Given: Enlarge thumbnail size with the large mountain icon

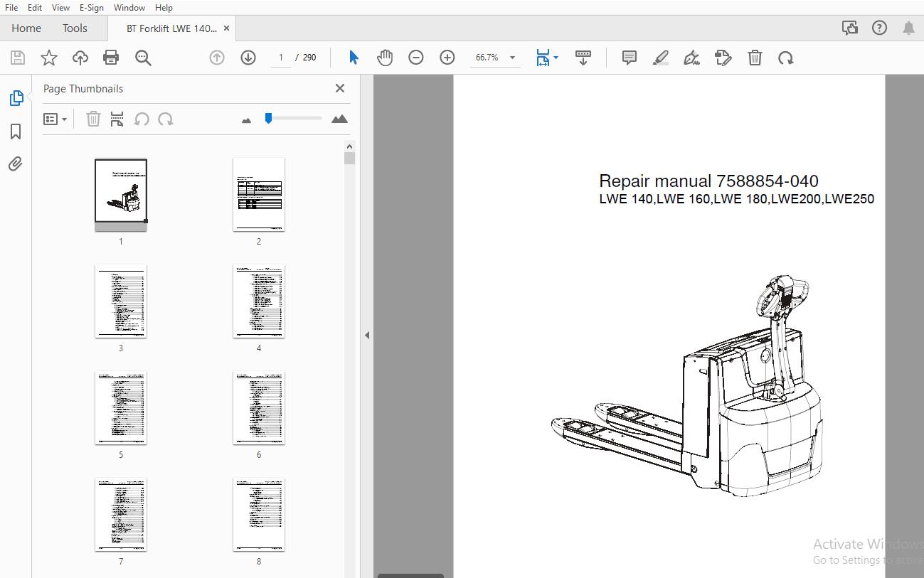Looking at the screenshot, I should click(x=340, y=119).
